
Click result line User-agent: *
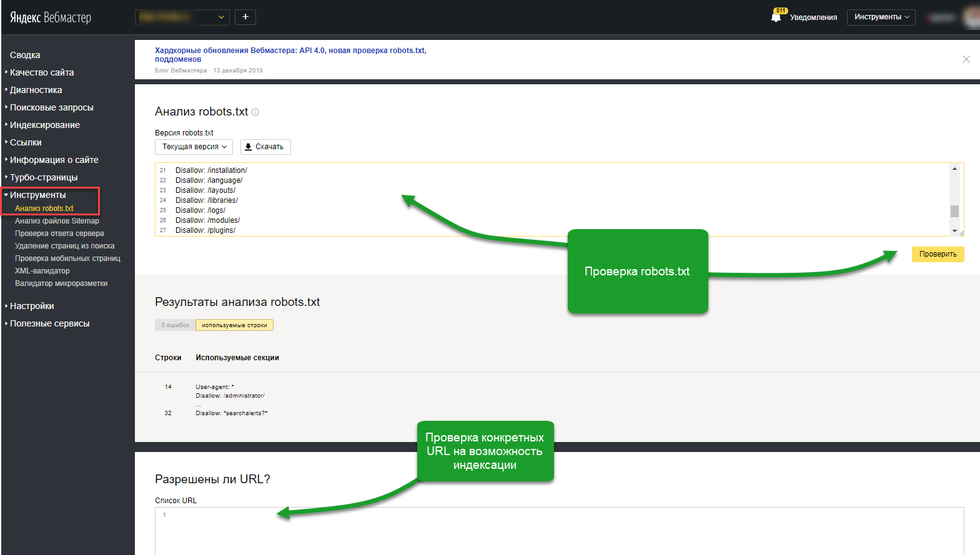pos(215,387)
